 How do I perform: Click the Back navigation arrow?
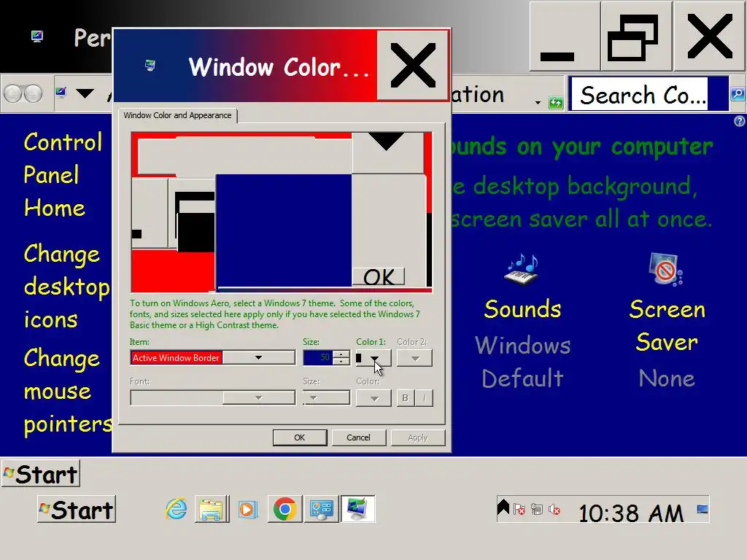tap(13, 94)
